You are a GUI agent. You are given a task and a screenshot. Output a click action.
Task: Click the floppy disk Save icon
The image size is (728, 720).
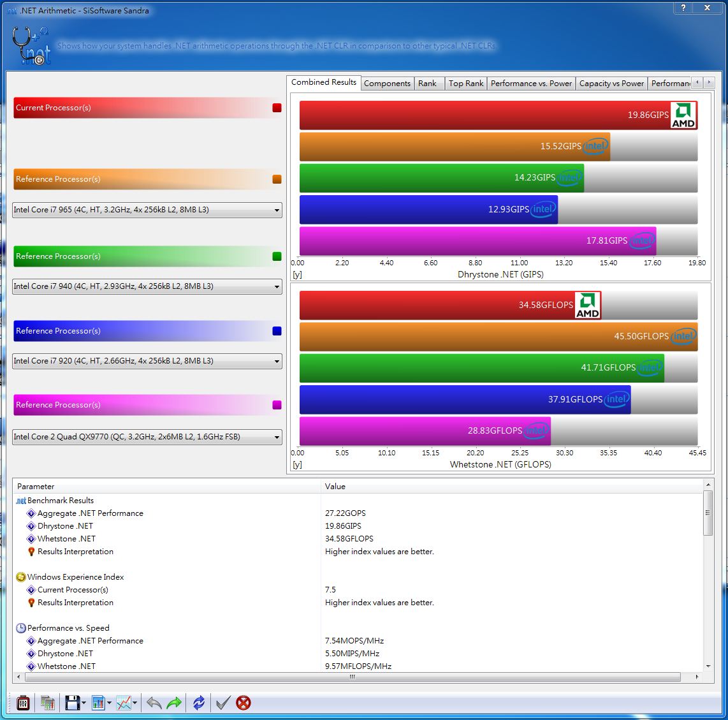[x=72, y=703]
